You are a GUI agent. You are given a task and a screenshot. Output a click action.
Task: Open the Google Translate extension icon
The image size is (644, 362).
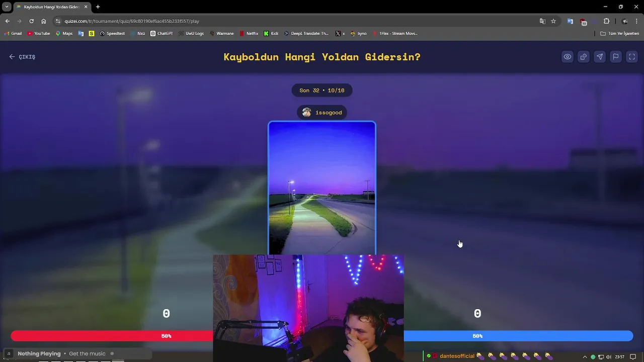[x=570, y=21]
